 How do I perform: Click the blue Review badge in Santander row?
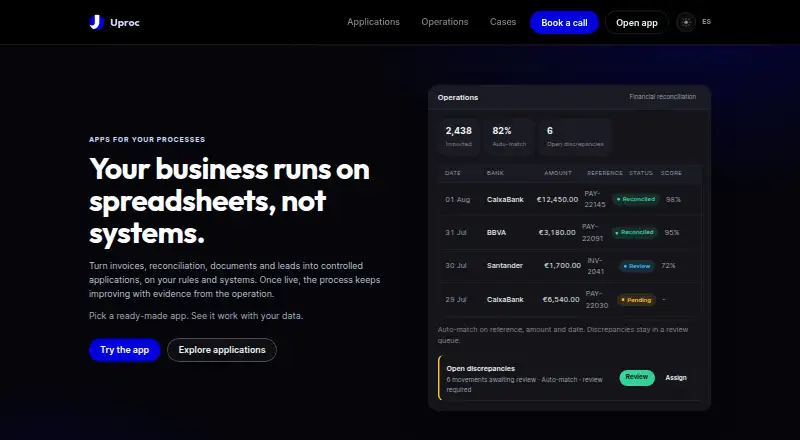click(x=637, y=266)
